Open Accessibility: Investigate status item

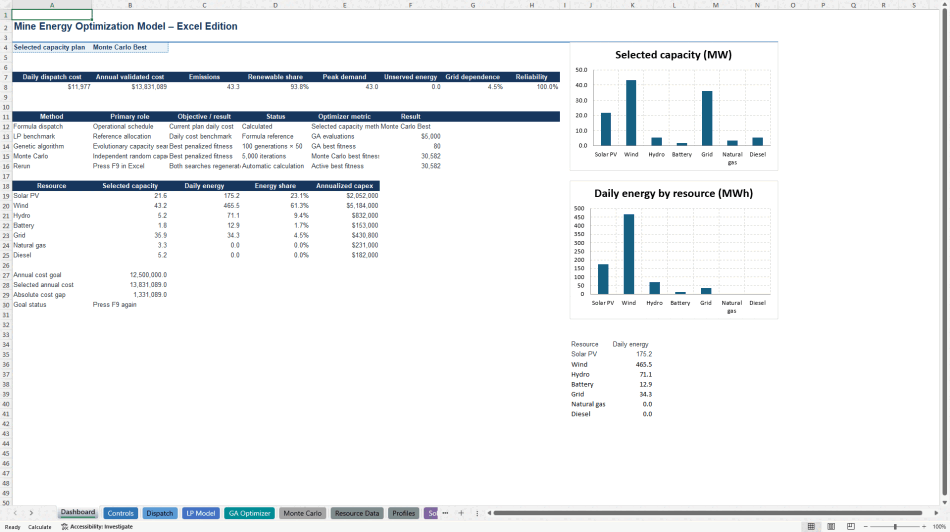pyautogui.click(x=97, y=527)
